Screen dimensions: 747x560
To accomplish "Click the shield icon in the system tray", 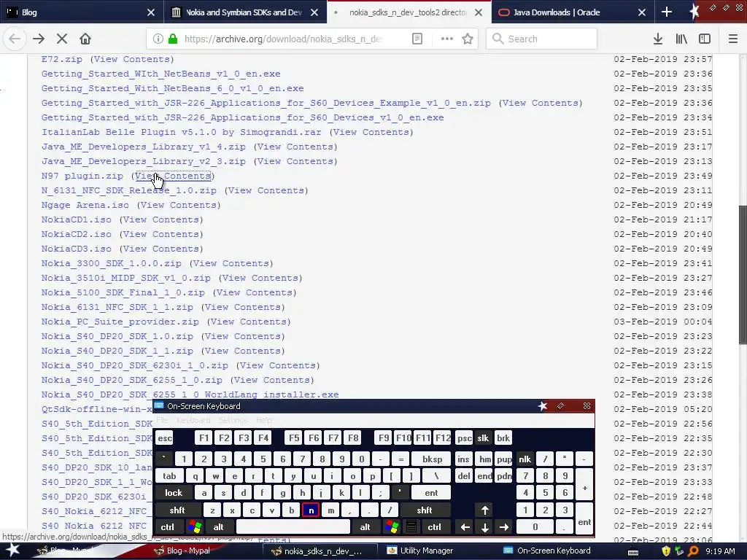I will coord(665,551).
